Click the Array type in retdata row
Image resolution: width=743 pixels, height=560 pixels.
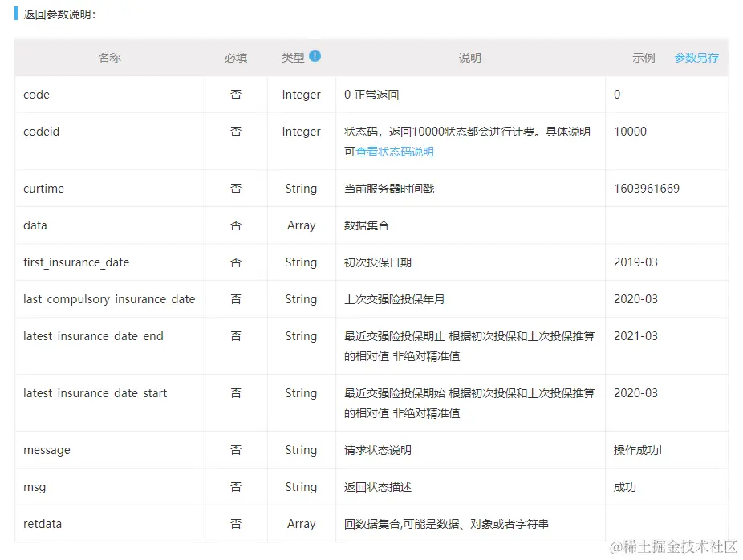point(302,524)
